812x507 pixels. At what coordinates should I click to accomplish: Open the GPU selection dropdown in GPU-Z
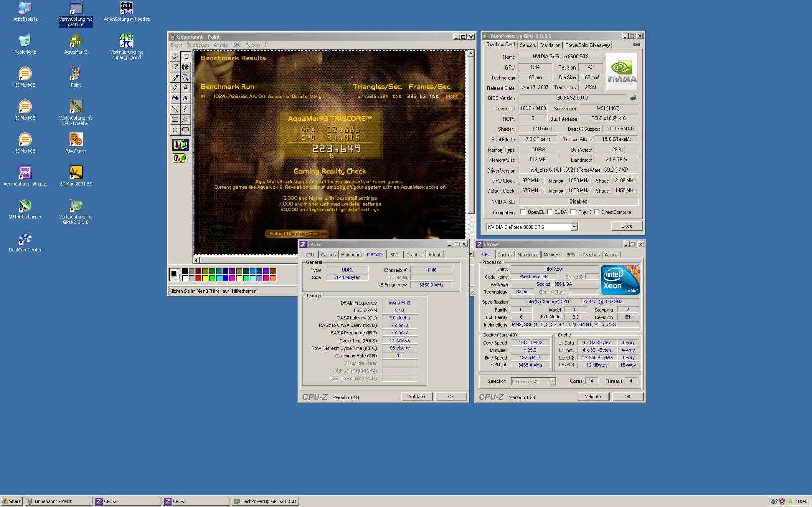coord(574,227)
